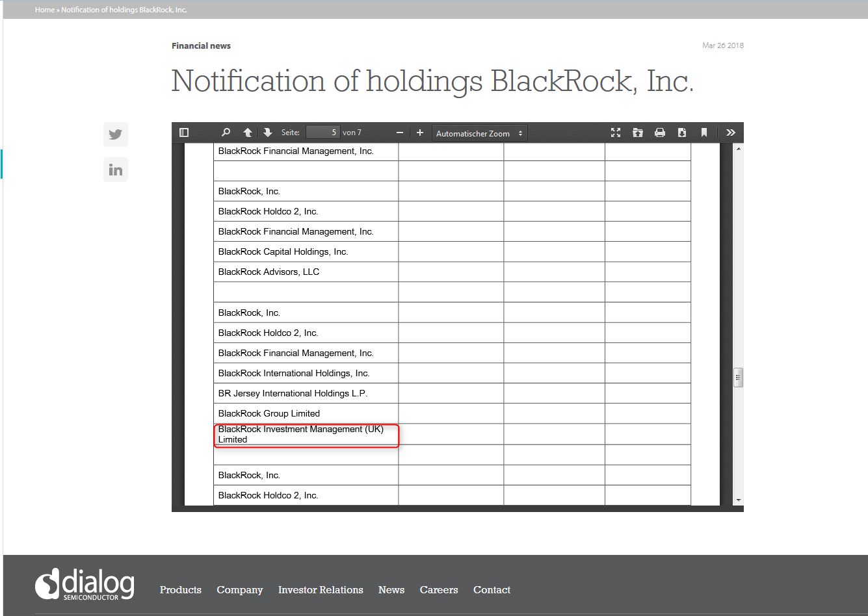The height and width of the screenshot is (616, 868).
Task: Select the "BlackRock Group Limited" row
Action: point(452,413)
